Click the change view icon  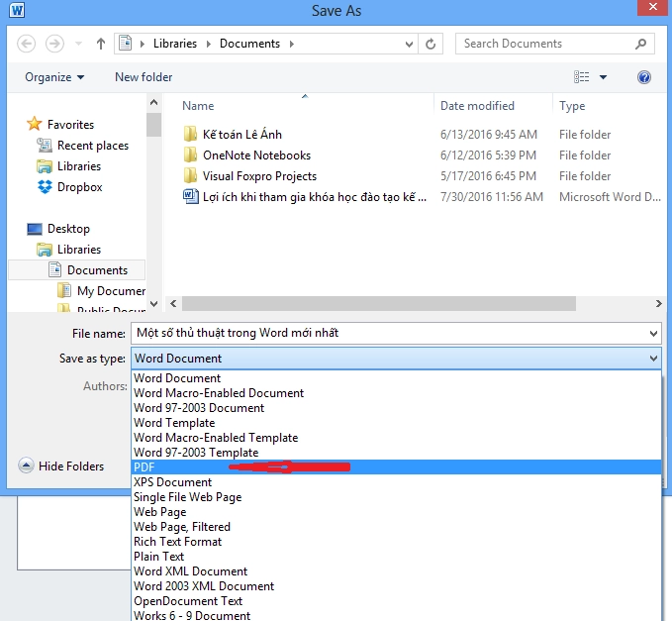[x=582, y=77]
